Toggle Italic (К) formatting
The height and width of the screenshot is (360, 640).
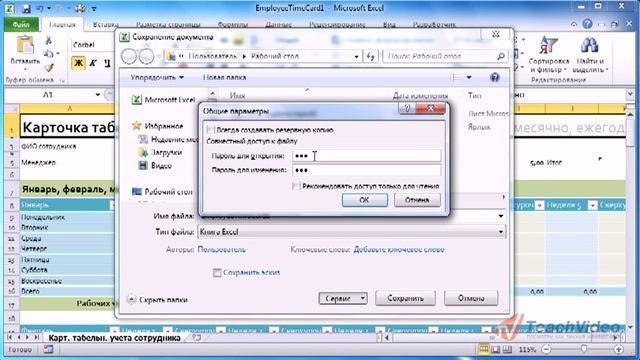coord(93,63)
